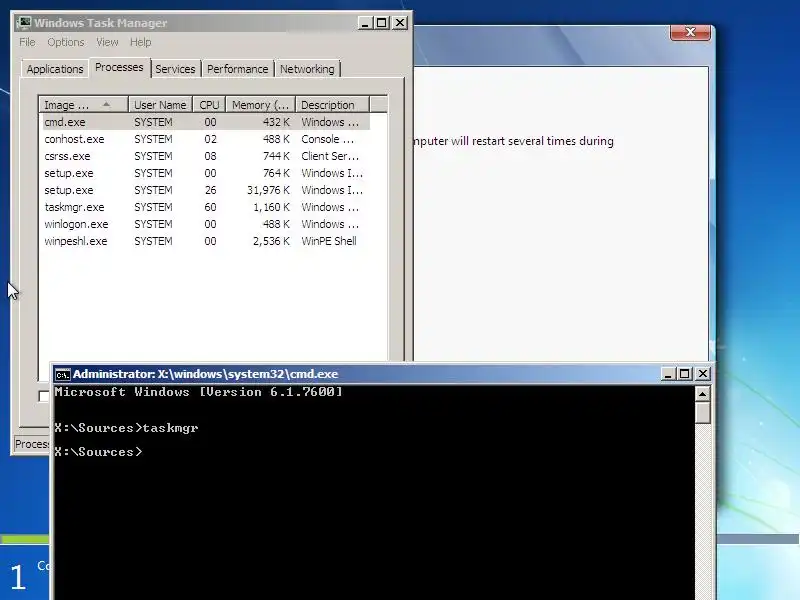The width and height of the screenshot is (800, 600).
Task: Select the csrss.exe process row
Action: click(206, 156)
